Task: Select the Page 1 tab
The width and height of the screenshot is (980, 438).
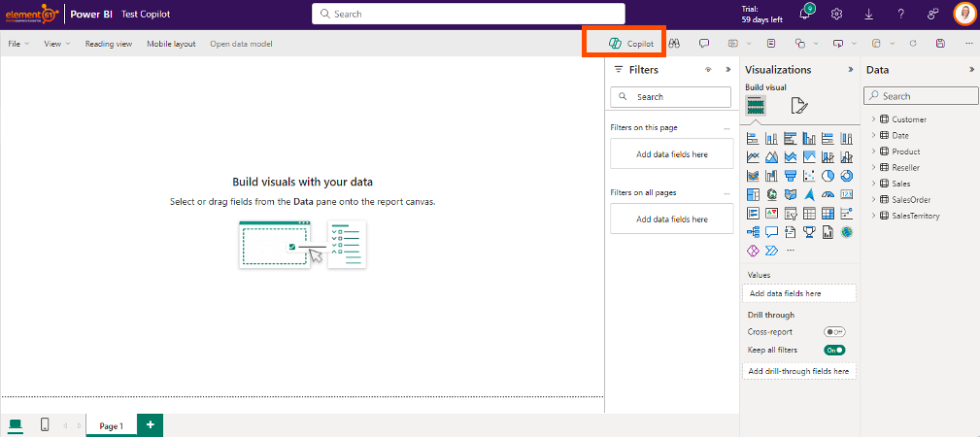Action: pyautogui.click(x=111, y=425)
